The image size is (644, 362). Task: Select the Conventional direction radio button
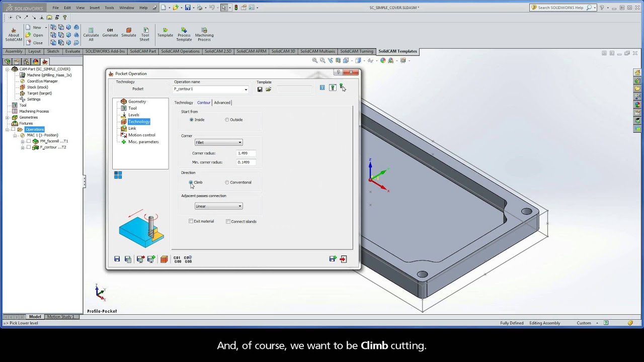click(x=227, y=183)
